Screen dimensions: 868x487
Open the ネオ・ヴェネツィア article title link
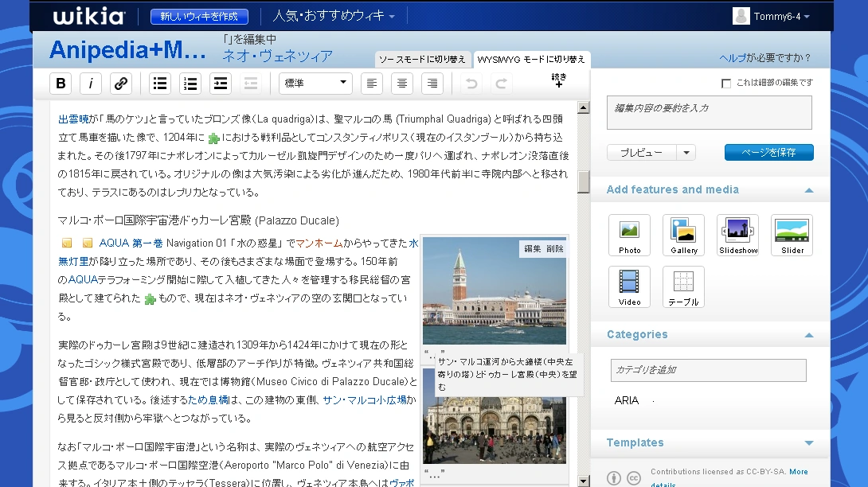tap(277, 56)
